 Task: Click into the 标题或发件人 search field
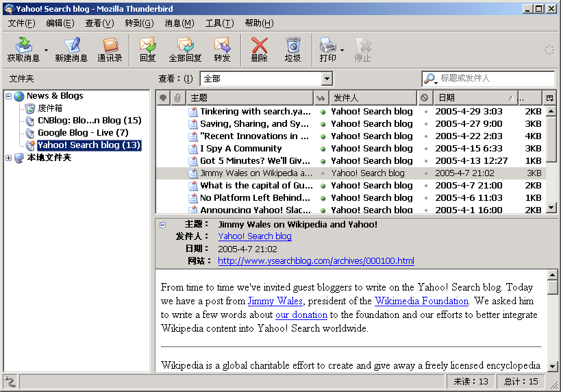497,78
